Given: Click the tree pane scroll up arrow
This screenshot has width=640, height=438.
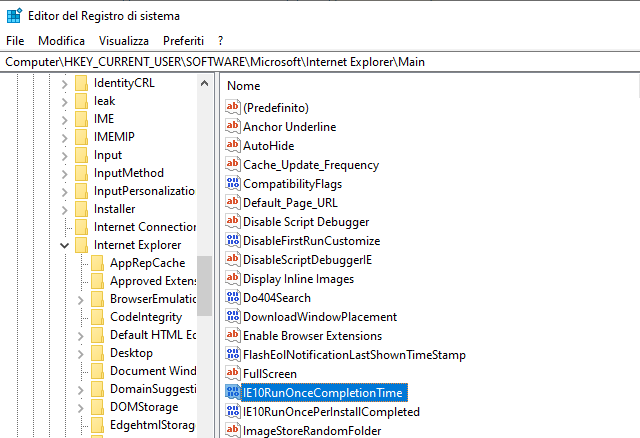Looking at the screenshot, I should (204, 83).
